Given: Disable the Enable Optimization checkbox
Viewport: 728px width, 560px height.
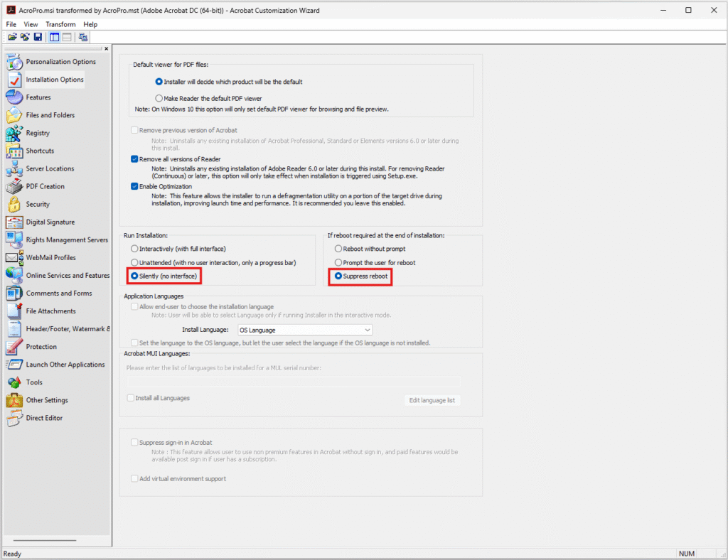Looking at the screenshot, I should 135,187.
